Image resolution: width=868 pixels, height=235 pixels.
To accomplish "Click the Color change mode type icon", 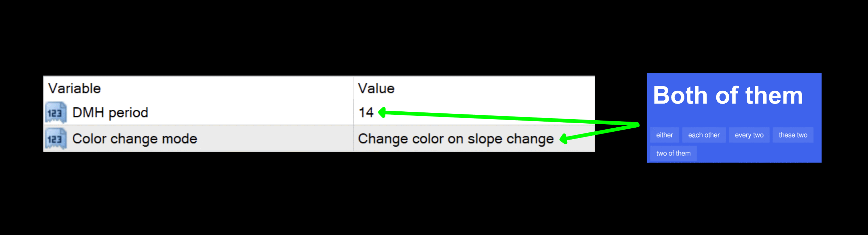I will (56, 139).
